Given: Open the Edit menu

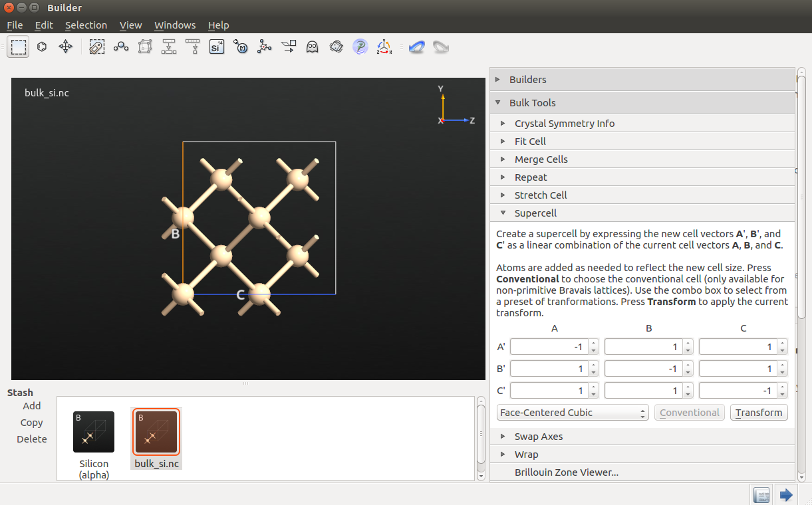Looking at the screenshot, I should coord(44,25).
